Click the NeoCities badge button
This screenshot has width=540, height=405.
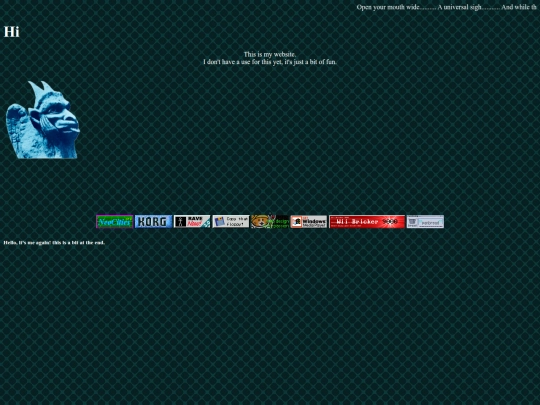click(x=114, y=221)
